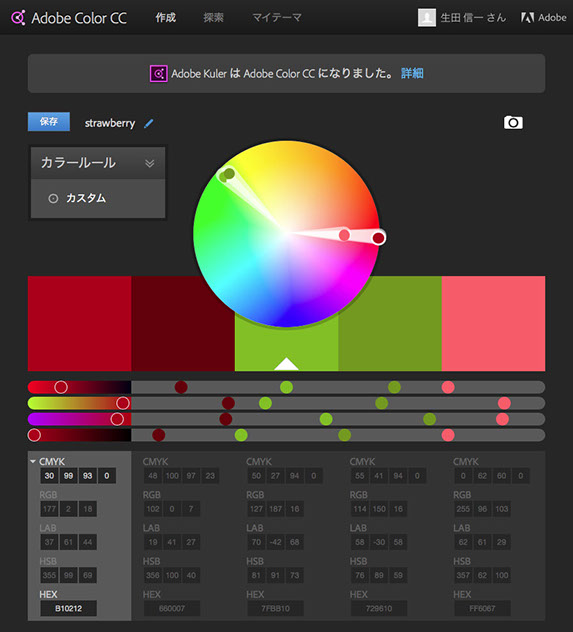Click the HSB field showing 81
Image resolution: width=573 pixels, height=632 pixels.
(x=256, y=575)
